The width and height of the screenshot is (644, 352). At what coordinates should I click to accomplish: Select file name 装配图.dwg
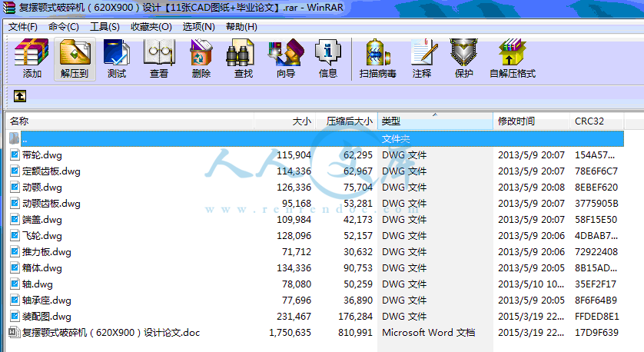click(x=47, y=317)
